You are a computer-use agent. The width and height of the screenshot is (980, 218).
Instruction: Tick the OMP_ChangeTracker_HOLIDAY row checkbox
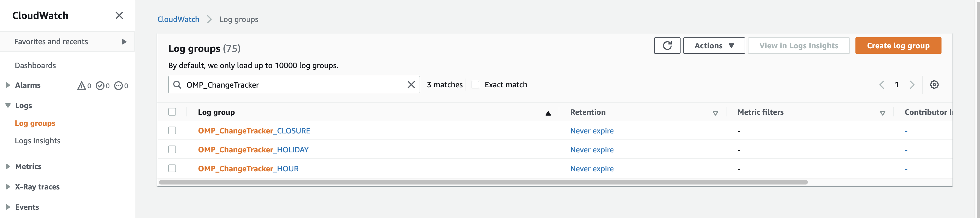click(x=172, y=150)
